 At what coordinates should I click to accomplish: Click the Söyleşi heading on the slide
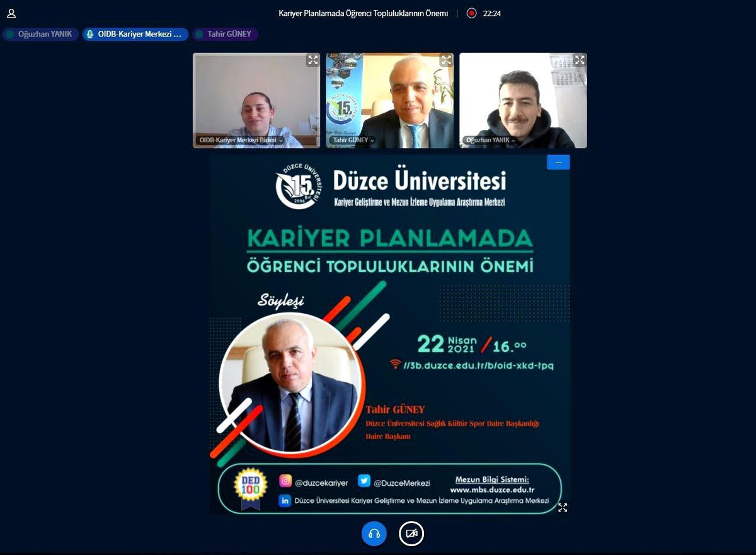tap(281, 300)
